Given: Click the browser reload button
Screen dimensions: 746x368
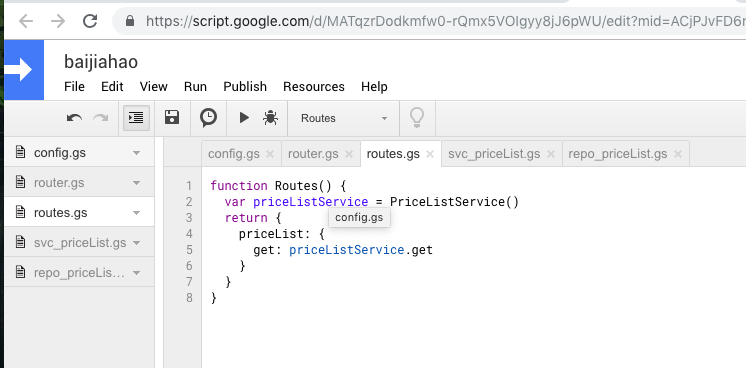Looking at the screenshot, I should (x=90, y=20).
